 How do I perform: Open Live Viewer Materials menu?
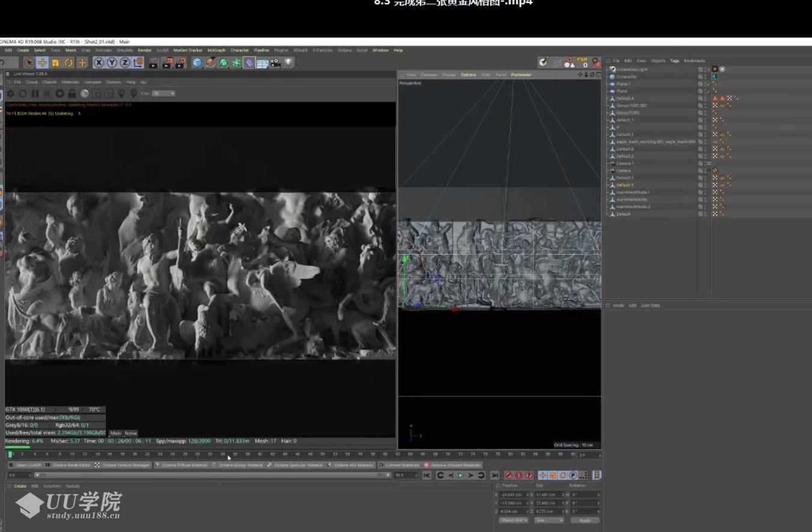pos(70,82)
